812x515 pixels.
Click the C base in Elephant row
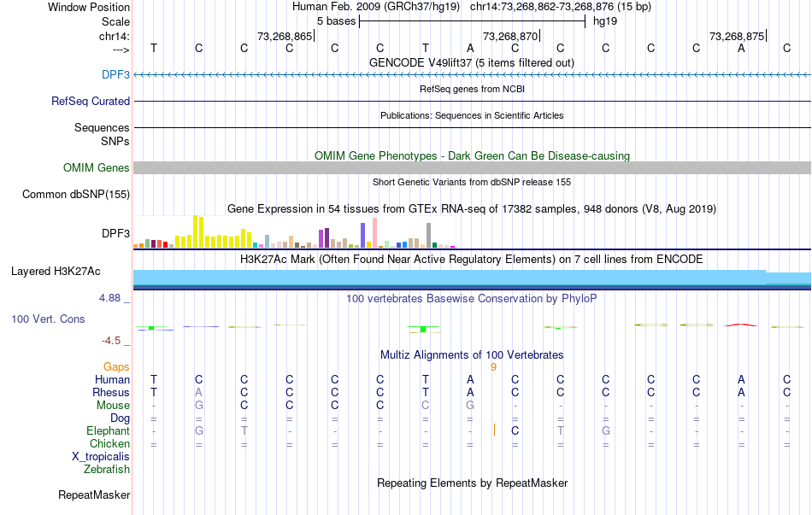pos(515,430)
